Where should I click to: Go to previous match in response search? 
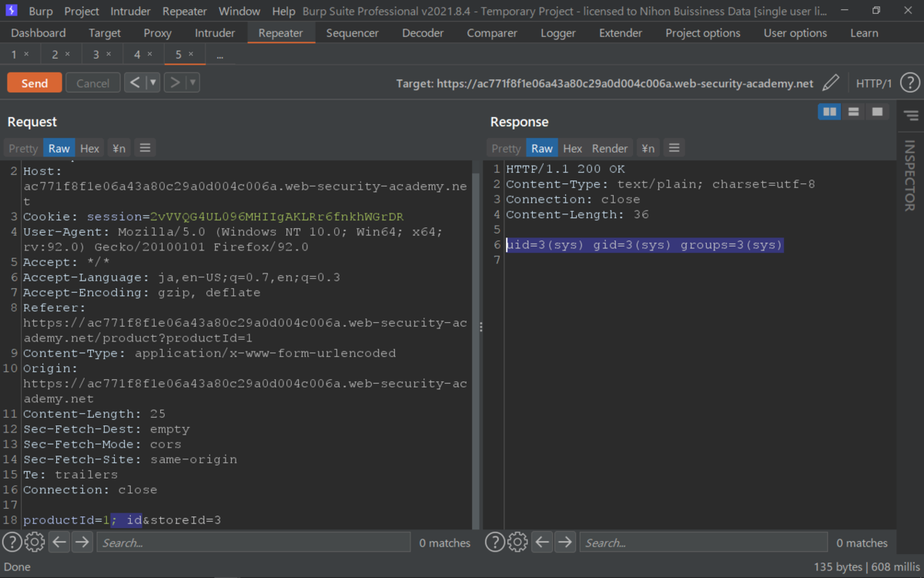[x=542, y=543]
